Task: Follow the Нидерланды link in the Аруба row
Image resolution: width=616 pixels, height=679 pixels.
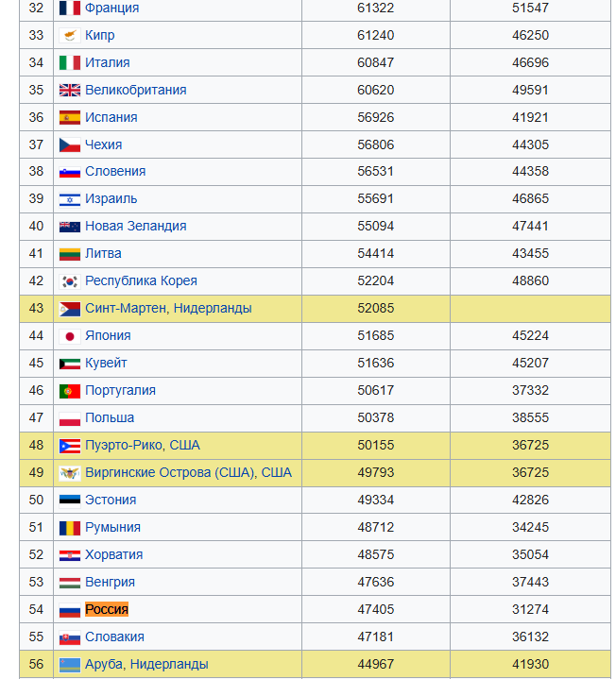Action: point(169,664)
